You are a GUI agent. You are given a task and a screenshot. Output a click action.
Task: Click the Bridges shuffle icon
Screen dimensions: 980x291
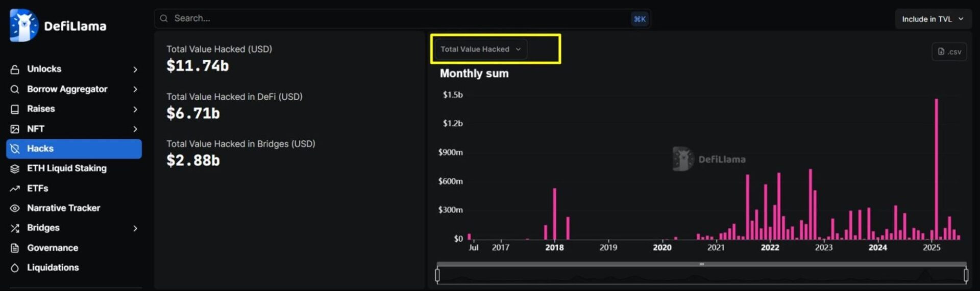point(15,228)
